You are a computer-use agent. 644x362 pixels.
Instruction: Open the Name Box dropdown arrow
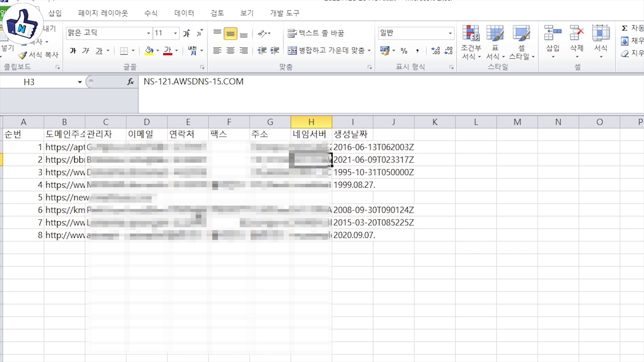tap(80, 82)
